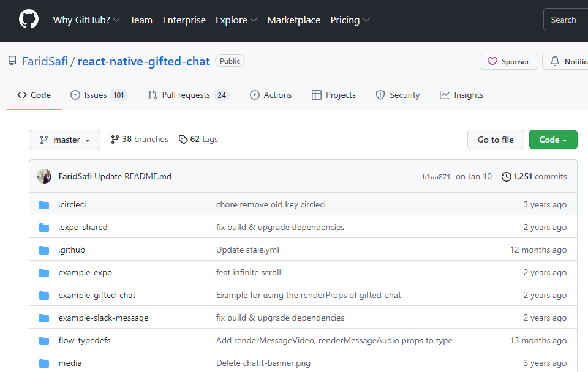The image size is (588, 372).
Task: Open commit 'feat infinite scroll'
Action: [x=248, y=273]
